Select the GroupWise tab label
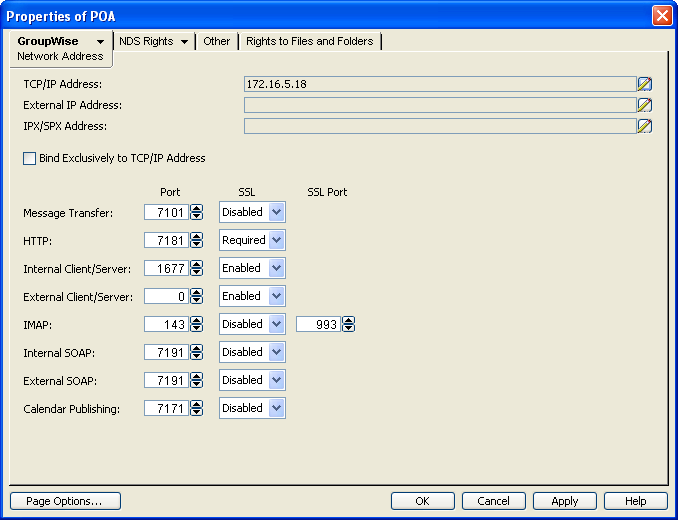 point(48,41)
